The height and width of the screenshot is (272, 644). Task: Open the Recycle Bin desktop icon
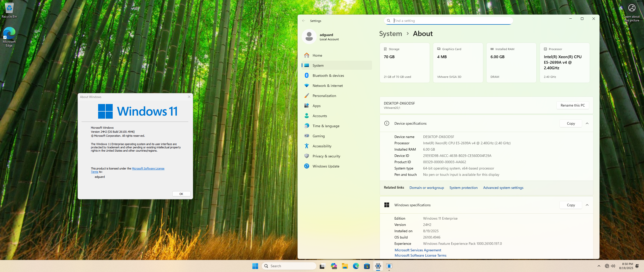coord(9,10)
